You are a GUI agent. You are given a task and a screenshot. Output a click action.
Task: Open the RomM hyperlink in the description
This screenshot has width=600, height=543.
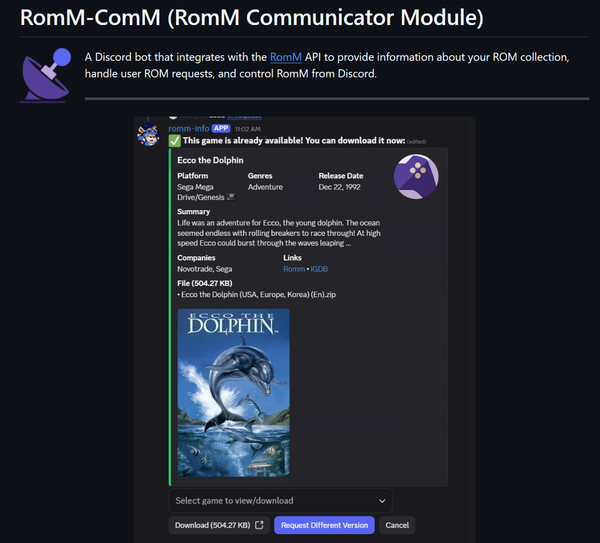pos(285,57)
